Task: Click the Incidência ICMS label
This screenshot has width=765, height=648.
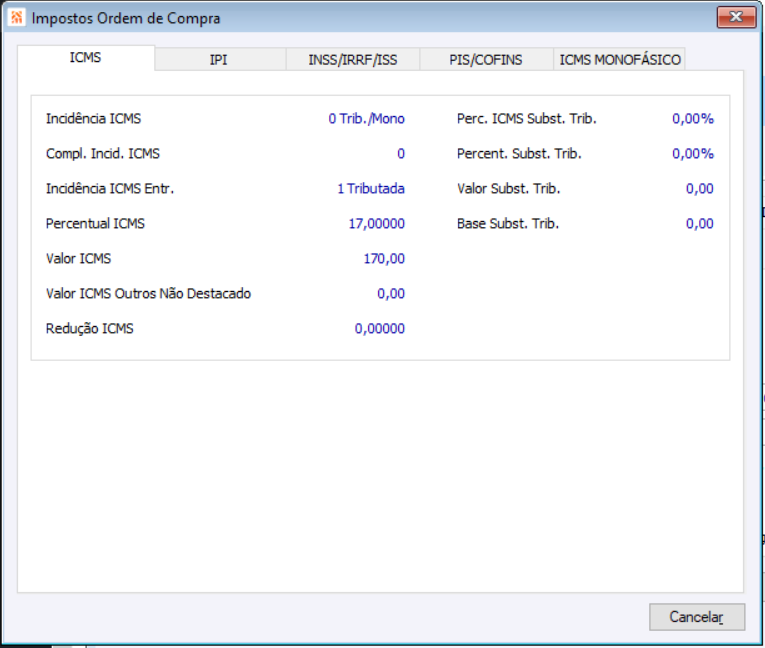Action: coord(93,119)
